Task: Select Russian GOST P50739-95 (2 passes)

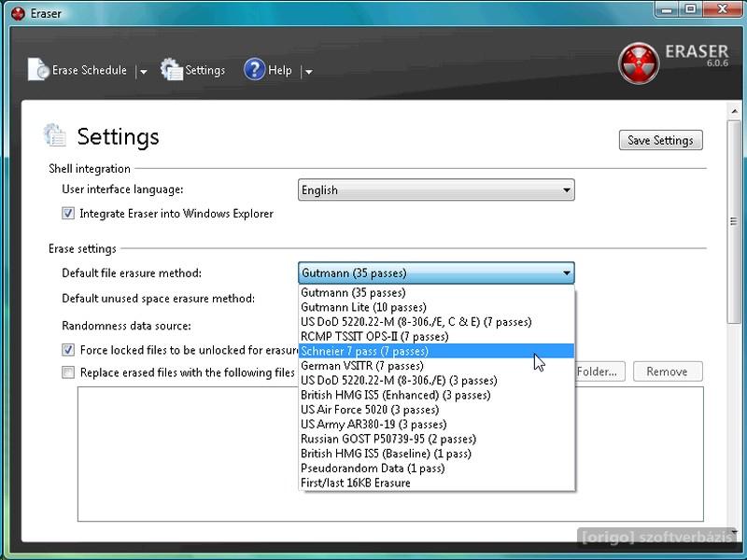Action: click(436, 439)
